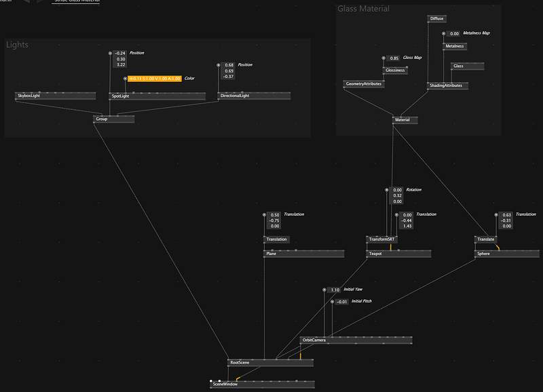
Task: Click the Color label
Action: 189,79
